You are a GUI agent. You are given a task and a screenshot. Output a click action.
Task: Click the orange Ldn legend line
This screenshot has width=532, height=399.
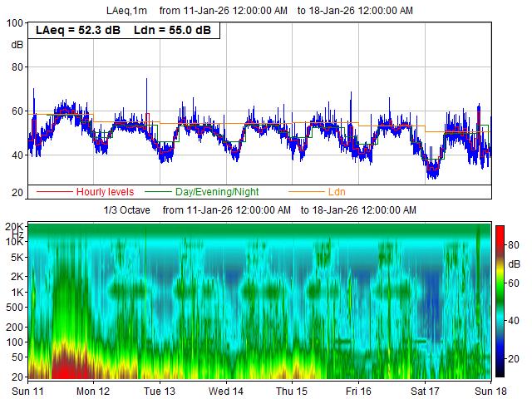pos(305,191)
